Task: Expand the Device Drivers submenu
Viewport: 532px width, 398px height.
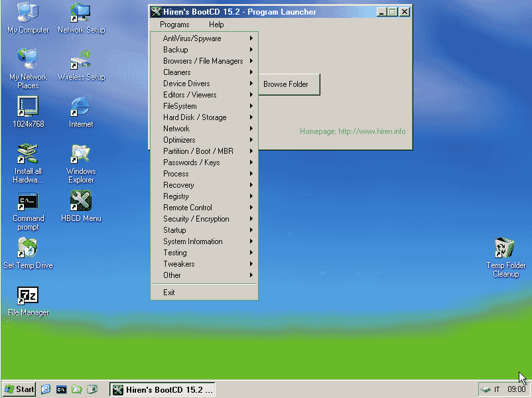Action: click(x=204, y=84)
